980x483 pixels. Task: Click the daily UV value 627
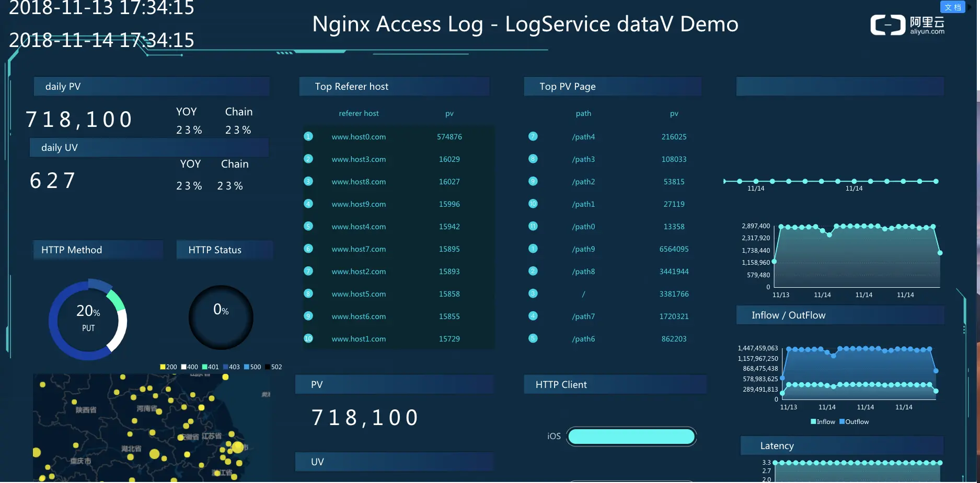click(53, 181)
